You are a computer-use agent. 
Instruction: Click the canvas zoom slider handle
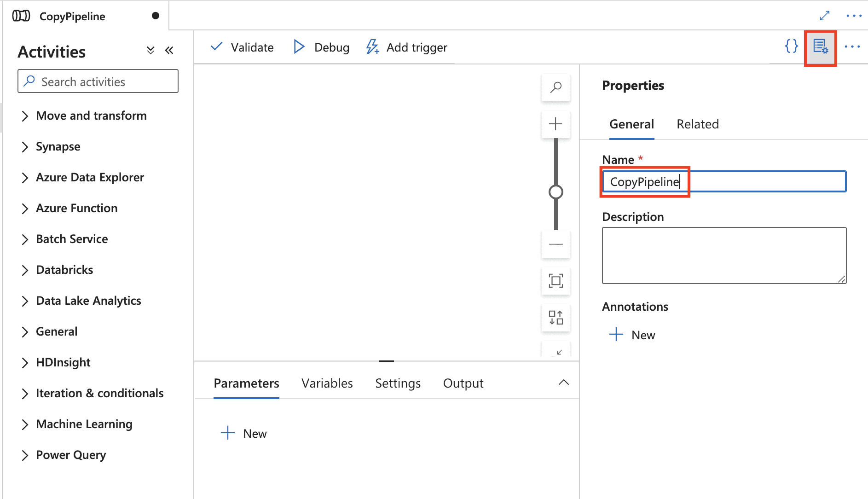[556, 192]
